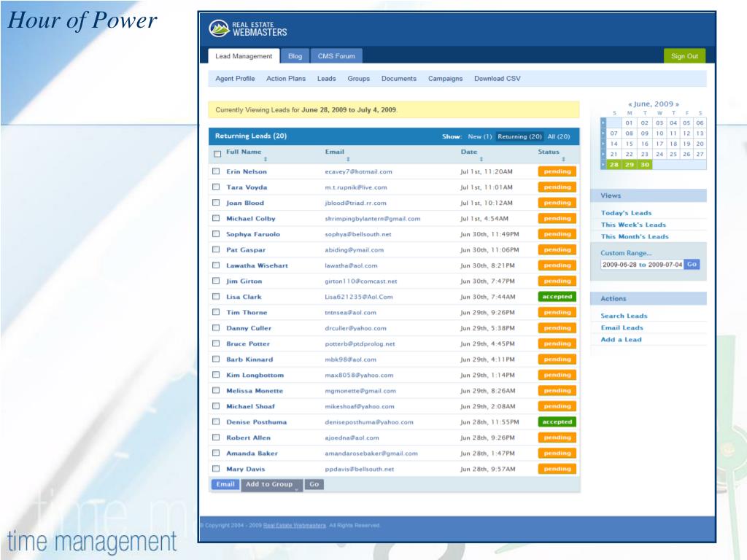Open lead Melissa Monette
The width and height of the screenshot is (747, 560).
[x=255, y=391]
